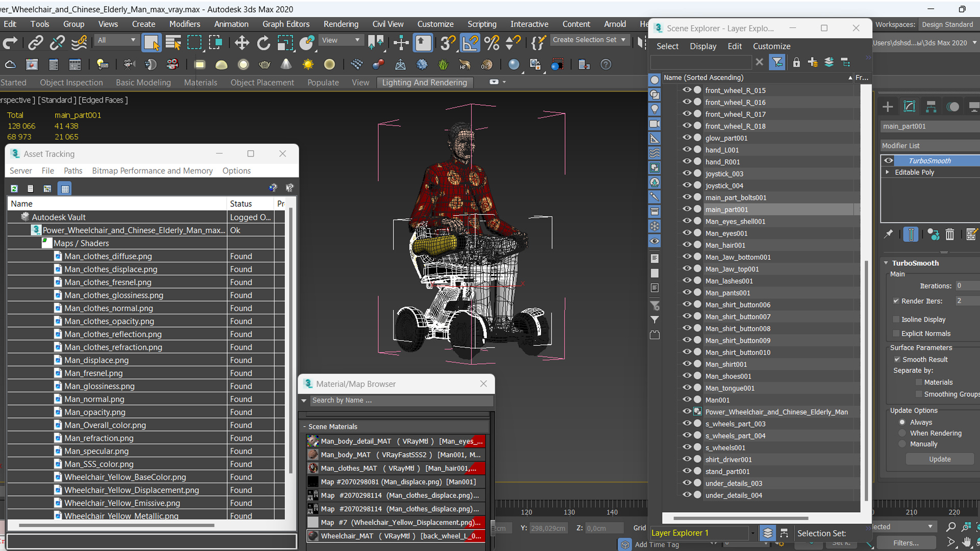
Task: Click the lock icon in Scene Explorer
Action: 796,62
